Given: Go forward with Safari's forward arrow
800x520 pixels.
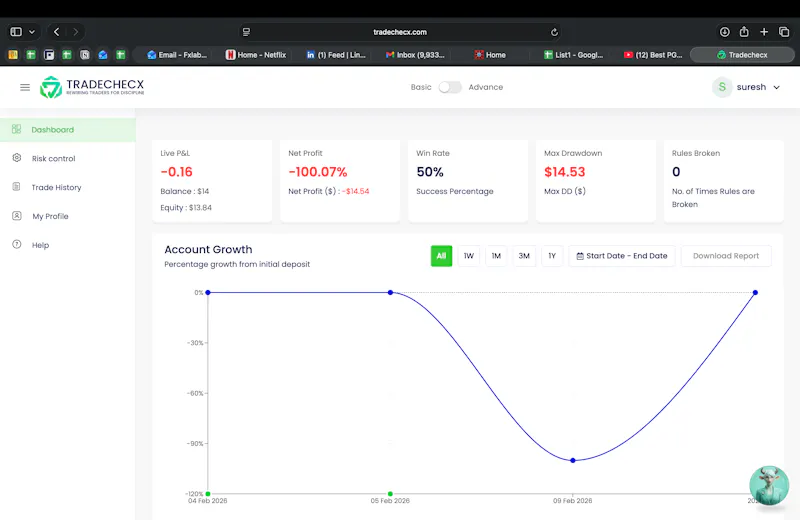Looking at the screenshot, I should click(x=76, y=32).
